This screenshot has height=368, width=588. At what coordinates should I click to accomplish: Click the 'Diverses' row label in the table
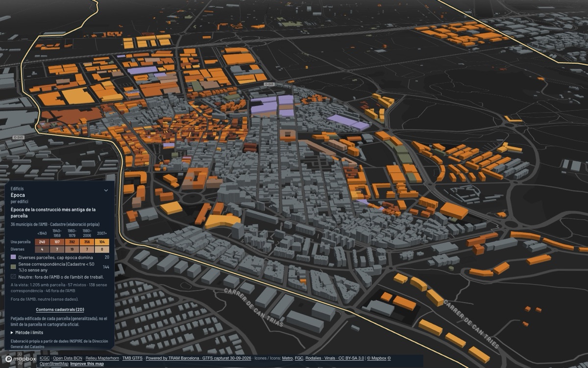pos(17,249)
